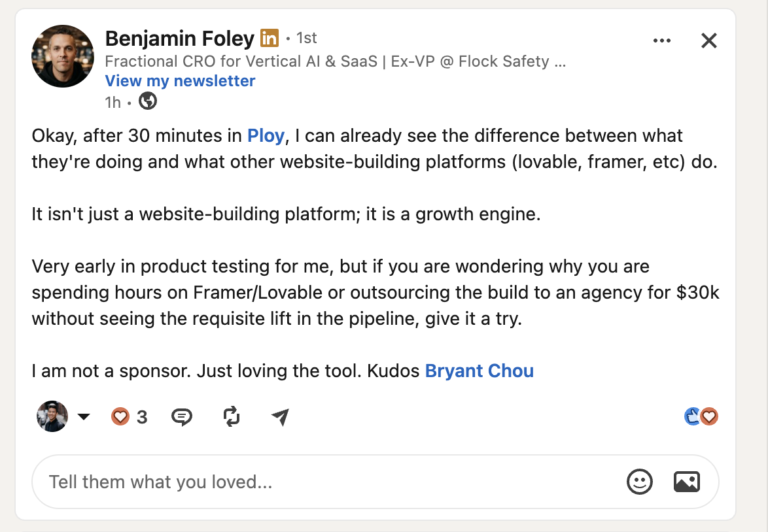
Task: Open the Ploy company mention link
Action: click(266, 135)
